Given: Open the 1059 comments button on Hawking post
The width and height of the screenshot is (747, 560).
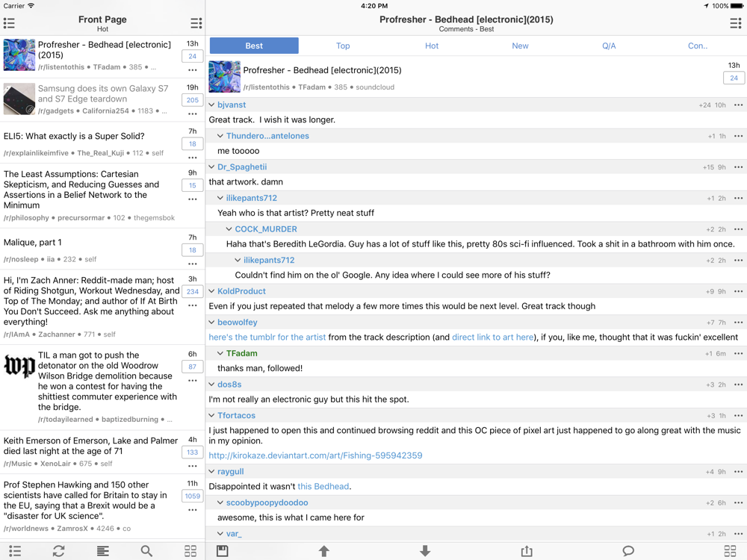Looking at the screenshot, I should pos(193,497).
